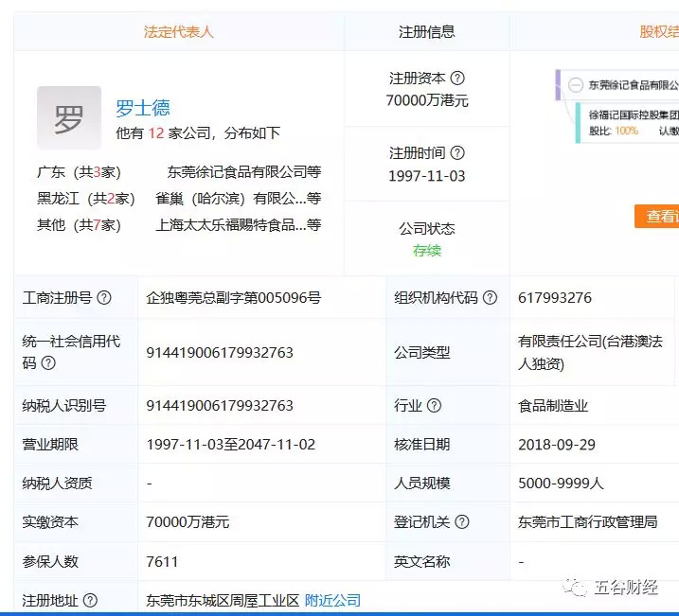The height and width of the screenshot is (616, 679).
Task: Open 罗士德 legal representative profile link
Action: 143,108
